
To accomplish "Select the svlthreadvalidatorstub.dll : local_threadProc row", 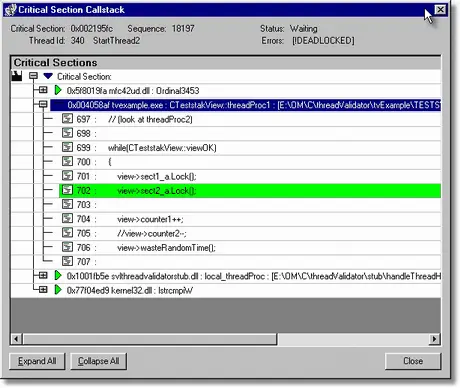I will [x=253, y=276].
